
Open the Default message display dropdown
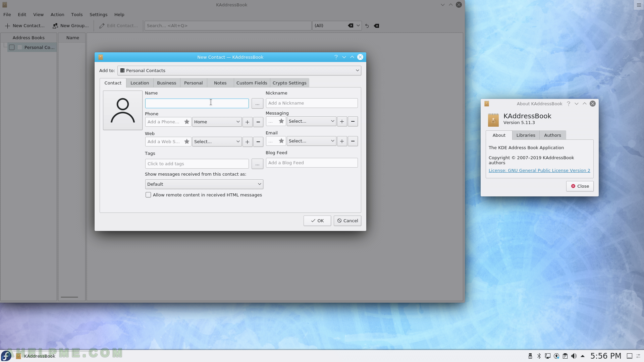tap(204, 184)
